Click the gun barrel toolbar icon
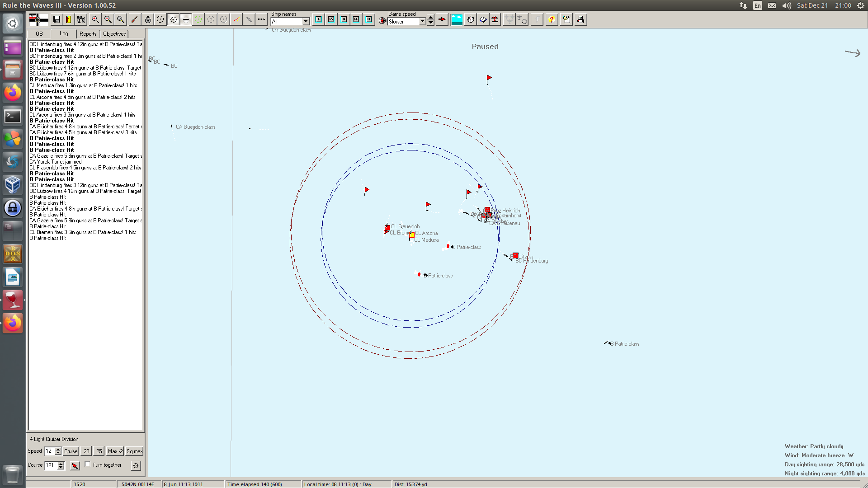The height and width of the screenshot is (488, 868). coord(135,19)
